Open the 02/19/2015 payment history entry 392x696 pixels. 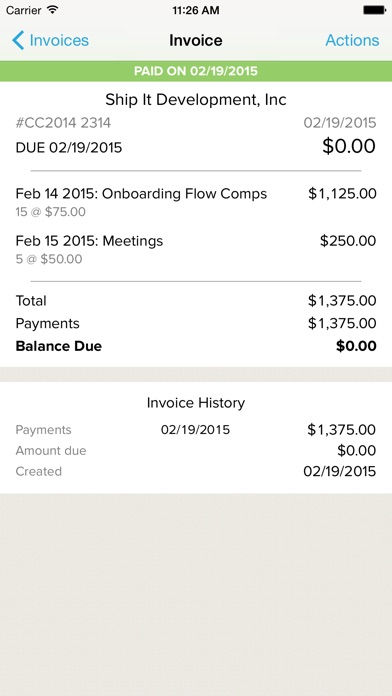196,430
